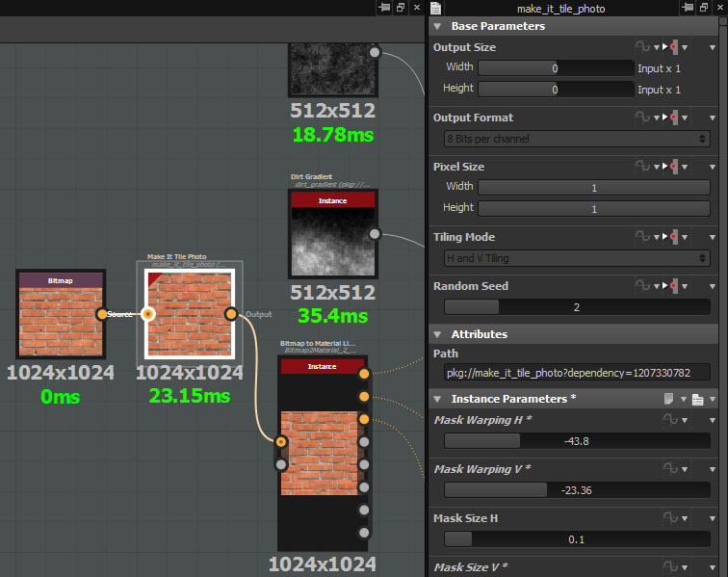Click the Path field with pkg://make_it_tile_photo
728x577 pixels.
click(x=577, y=373)
